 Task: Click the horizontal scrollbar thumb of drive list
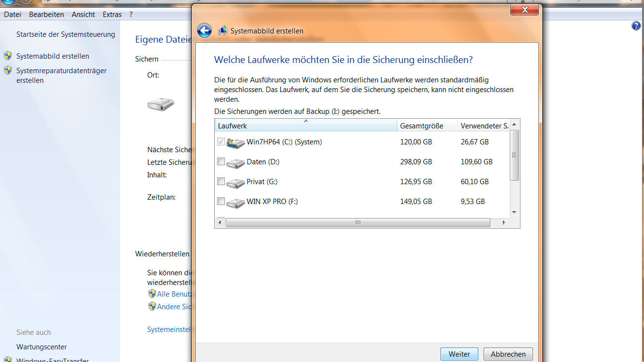[358, 223]
